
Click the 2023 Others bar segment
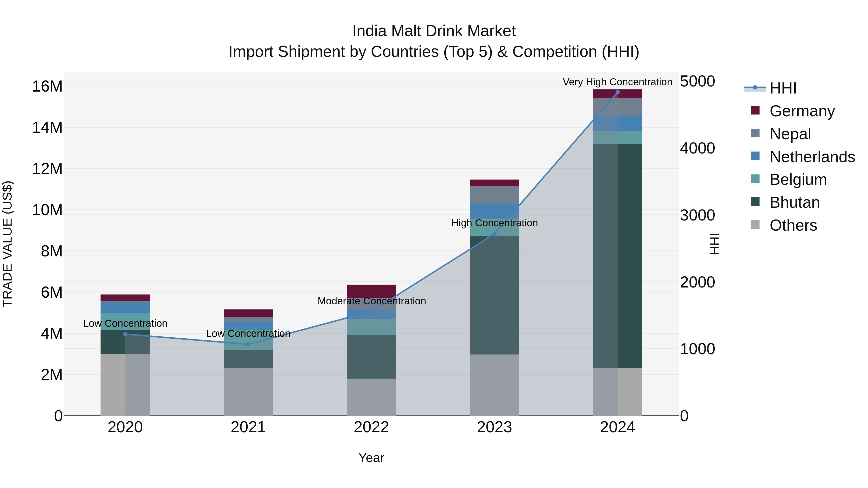click(x=494, y=385)
